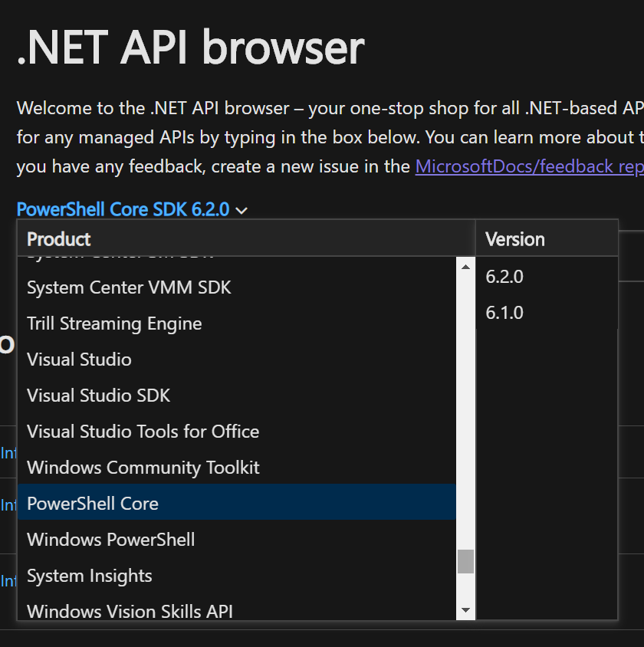Select Visual Studio SDK in the list
This screenshot has height=647, width=644.
pyautogui.click(x=98, y=395)
